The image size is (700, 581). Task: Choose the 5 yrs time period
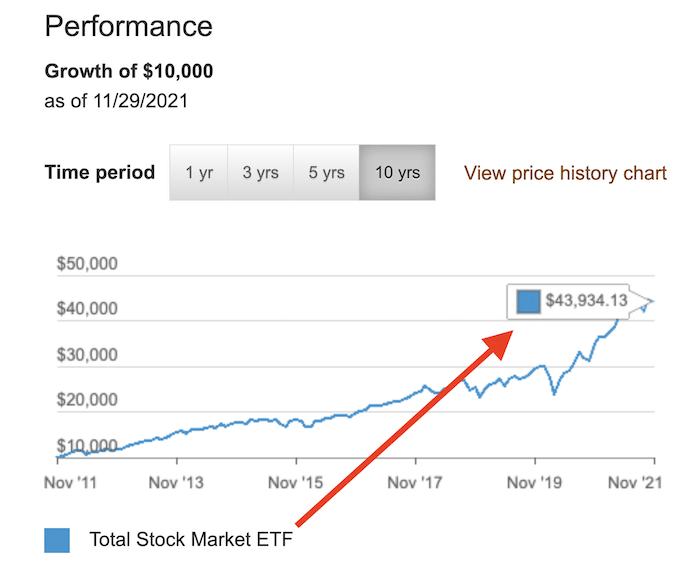[x=326, y=172]
